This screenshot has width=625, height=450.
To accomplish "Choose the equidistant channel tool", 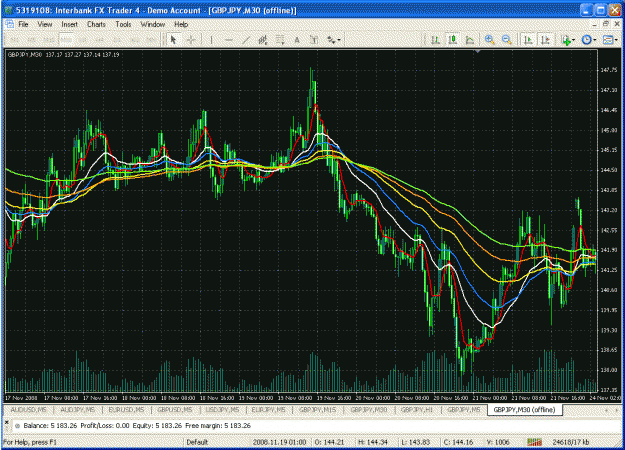I will (263, 39).
